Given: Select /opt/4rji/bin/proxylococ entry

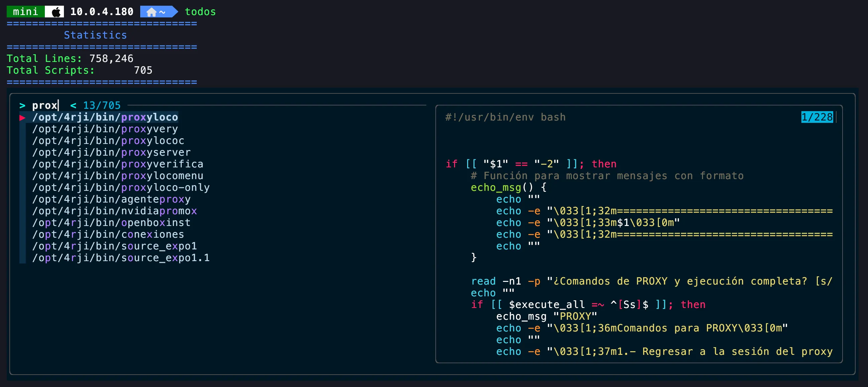Looking at the screenshot, I should pos(108,141).
